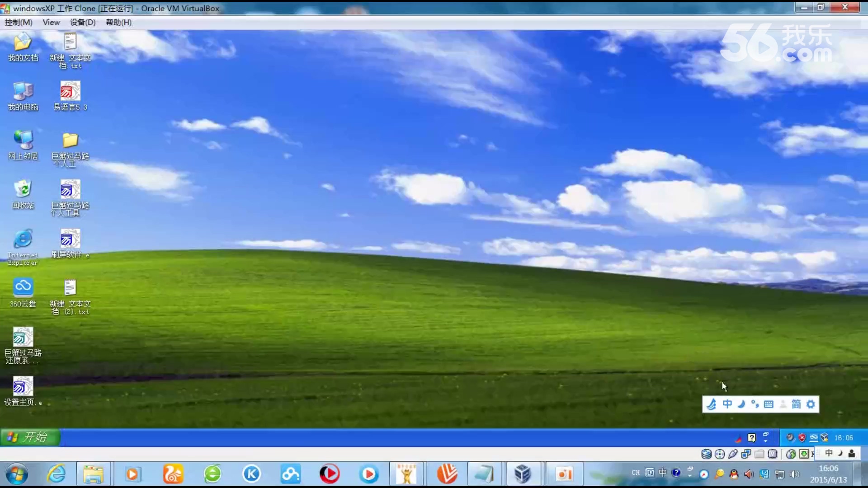Toggle 简 simplified/traditional on IME bar
The image size is (868, 488).
[x=796, y=404]
